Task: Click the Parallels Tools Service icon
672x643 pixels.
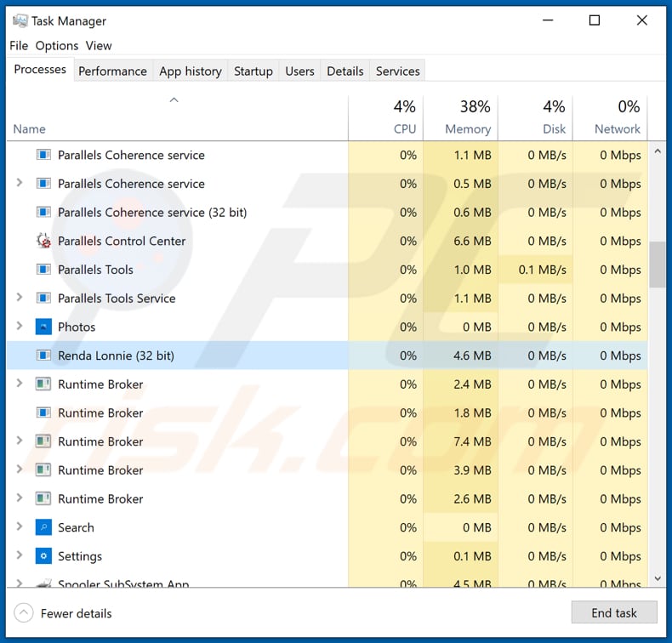Action: 43,299
